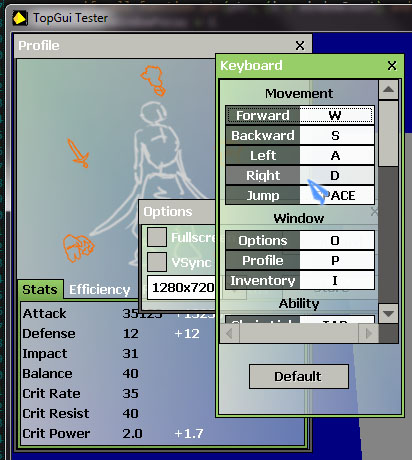
Task: Click the Crit Rate stat label
Action: pyautogui.click(x=51, y=393)
